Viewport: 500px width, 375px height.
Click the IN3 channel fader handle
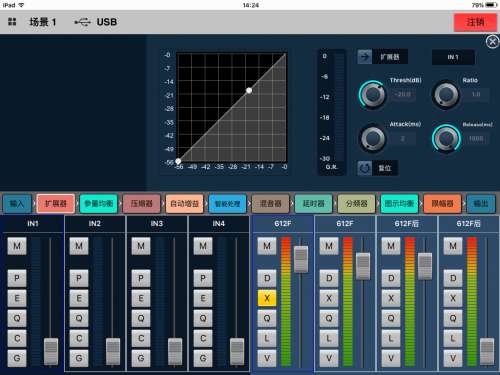coord(175,351)
